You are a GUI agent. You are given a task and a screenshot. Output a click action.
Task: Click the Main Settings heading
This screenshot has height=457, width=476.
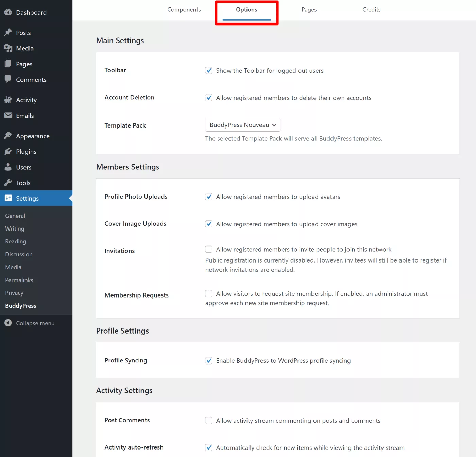(x=120, y=40)
